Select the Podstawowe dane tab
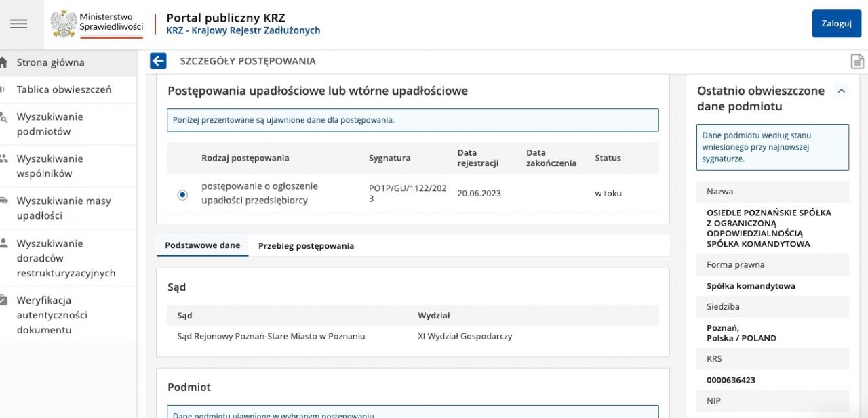 click(x=202, y=245)
